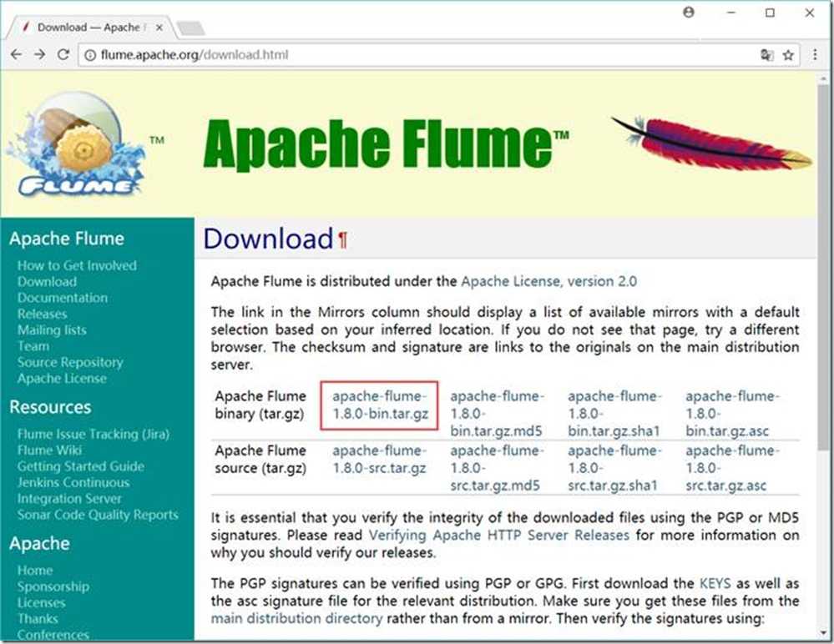Open Sonar Code Quality Reports link
This screenshot has height=644, width=834.
pyautogui.click(x=98, y=515)
